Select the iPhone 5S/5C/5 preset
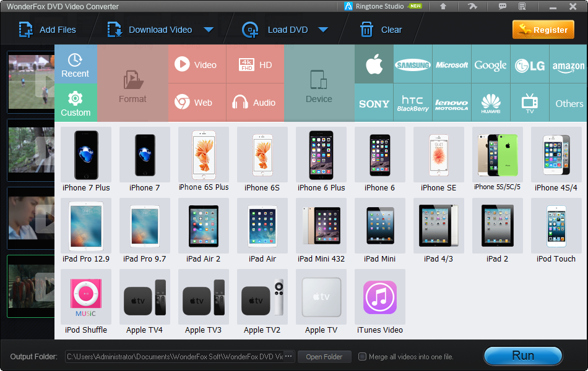The height and width of the screenshot is (371, 588). (x=498, y=160)
